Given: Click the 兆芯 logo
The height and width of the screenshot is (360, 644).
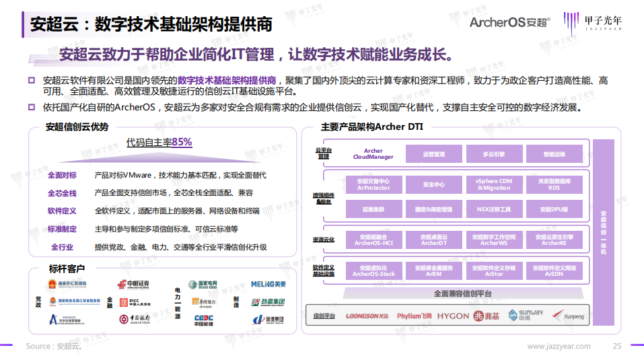Looking at the screenshot, I should [x=487, y=316].
